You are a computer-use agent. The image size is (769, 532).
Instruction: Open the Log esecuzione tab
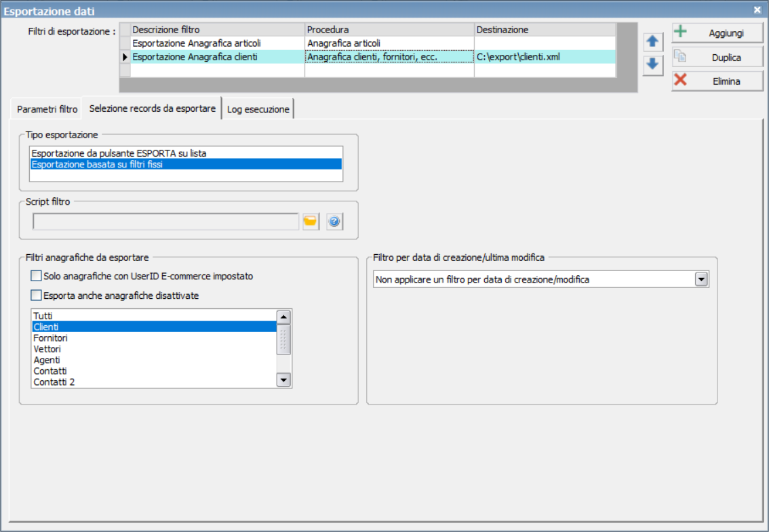[x=258, y=109]
